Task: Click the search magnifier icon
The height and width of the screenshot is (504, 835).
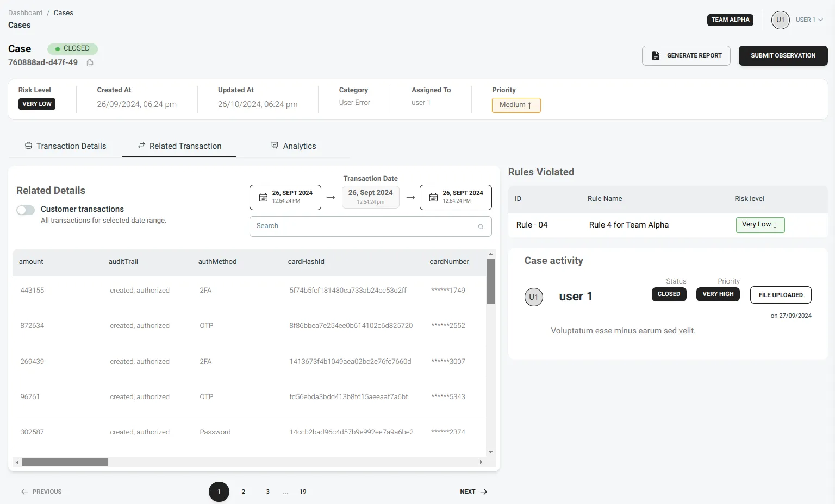Action: coord(481,226)
